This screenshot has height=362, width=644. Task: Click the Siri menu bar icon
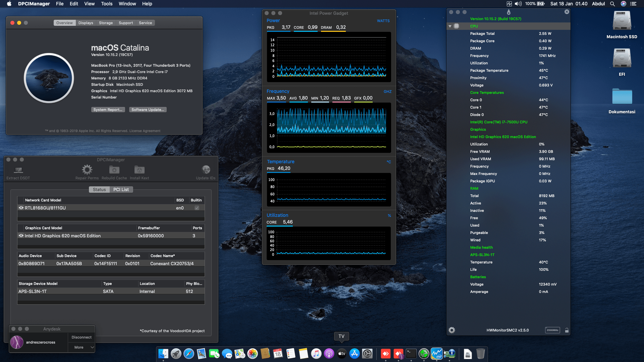[624, 4]
